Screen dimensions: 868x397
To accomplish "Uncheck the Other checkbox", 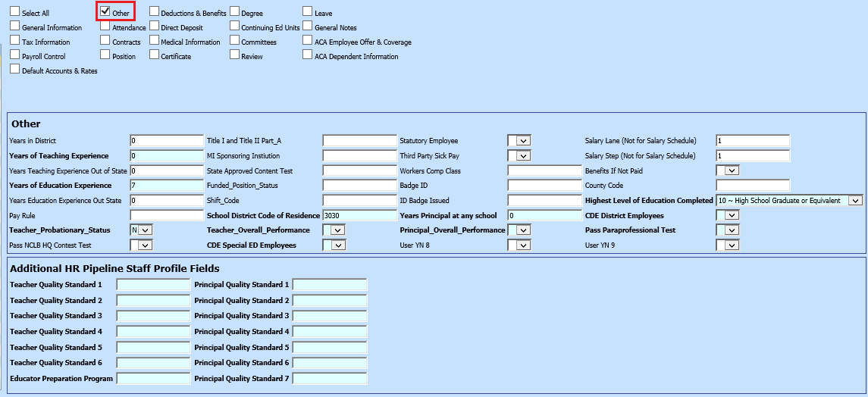I will click(105, 11).
